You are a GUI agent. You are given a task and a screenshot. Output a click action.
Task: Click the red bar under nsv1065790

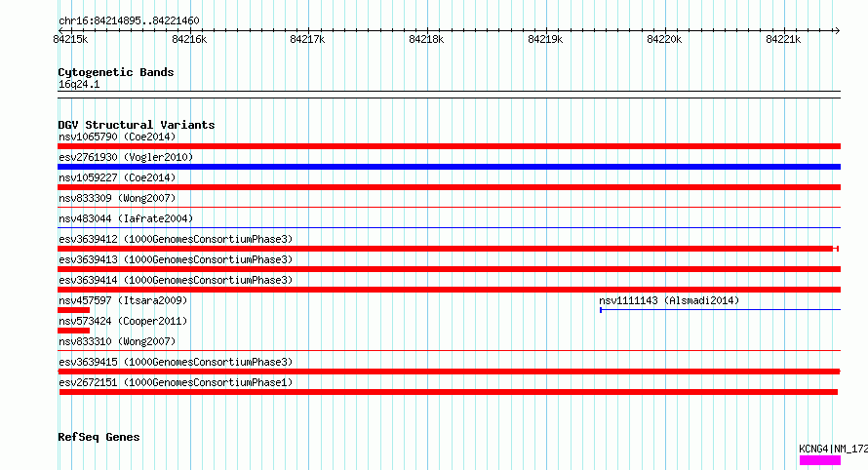pos(449,146)
